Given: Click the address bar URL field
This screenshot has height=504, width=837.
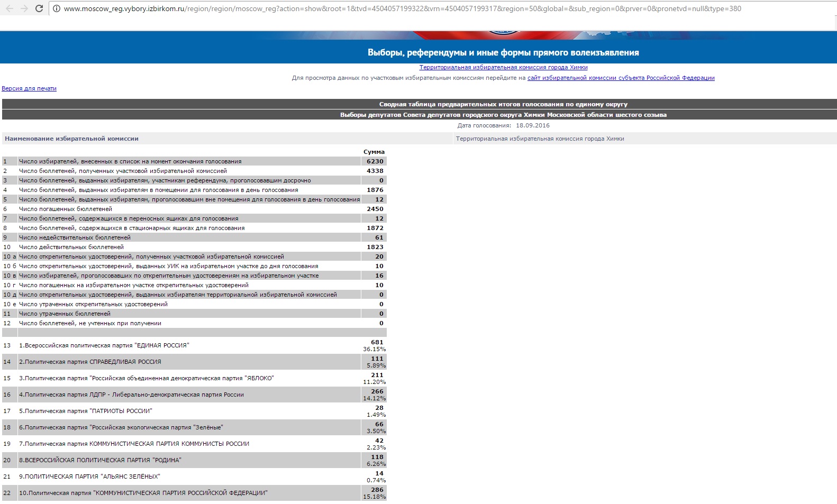Looking at the screenshot, I should 402,9.
